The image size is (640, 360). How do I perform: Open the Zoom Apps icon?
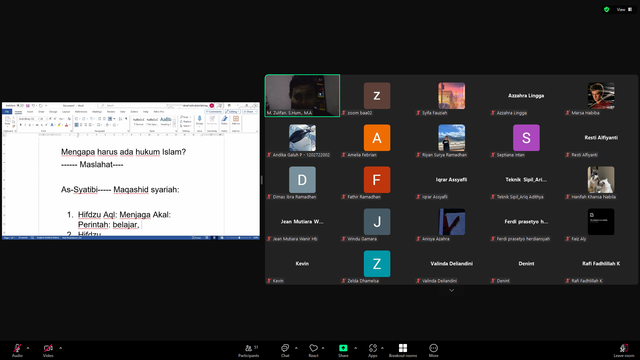[373, 348]
